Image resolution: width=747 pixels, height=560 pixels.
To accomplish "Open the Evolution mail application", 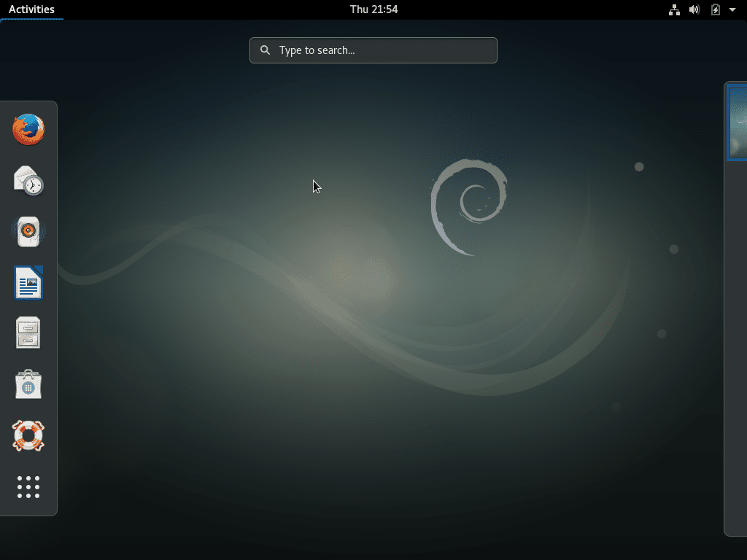I will click(x=28, y=180).
